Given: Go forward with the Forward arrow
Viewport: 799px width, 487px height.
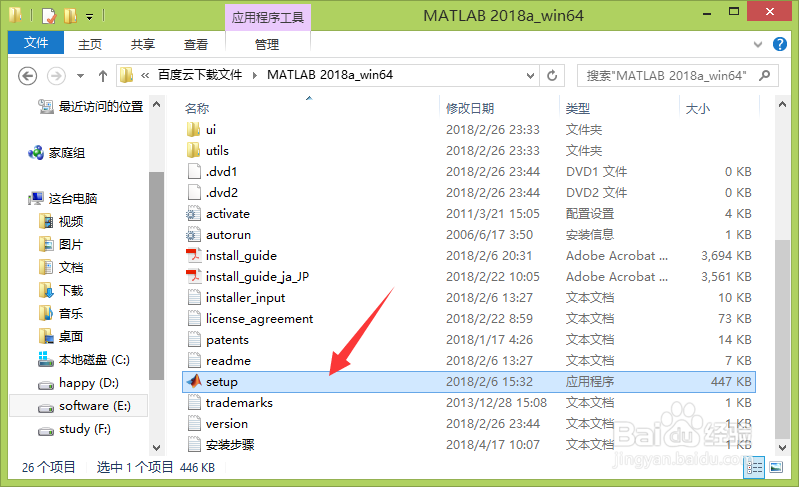Looking at the screenshot, I should (x=56, y=76).
